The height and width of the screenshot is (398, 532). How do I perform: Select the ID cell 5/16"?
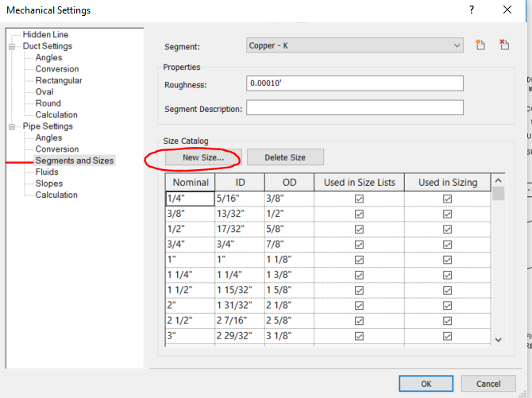click(x=240, y=199)
